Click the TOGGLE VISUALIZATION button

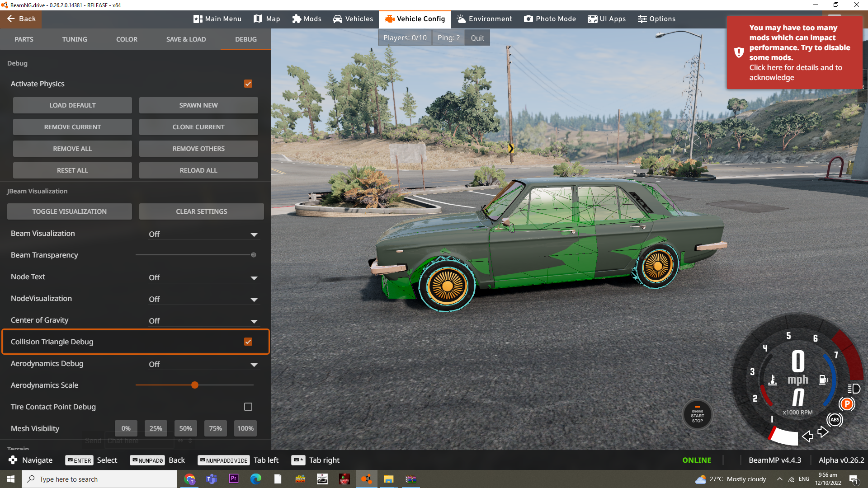tap(70, 211)
